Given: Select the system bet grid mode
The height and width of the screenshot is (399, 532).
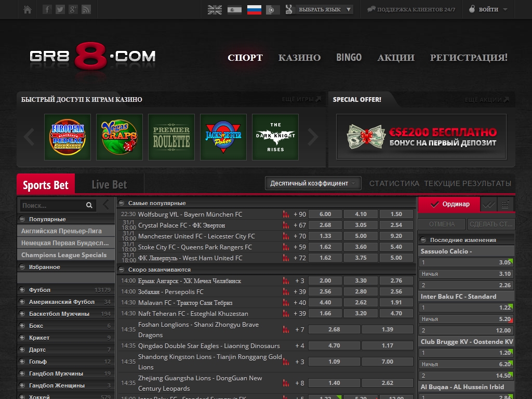Looking at the screenshot, I should pos(506,204).
